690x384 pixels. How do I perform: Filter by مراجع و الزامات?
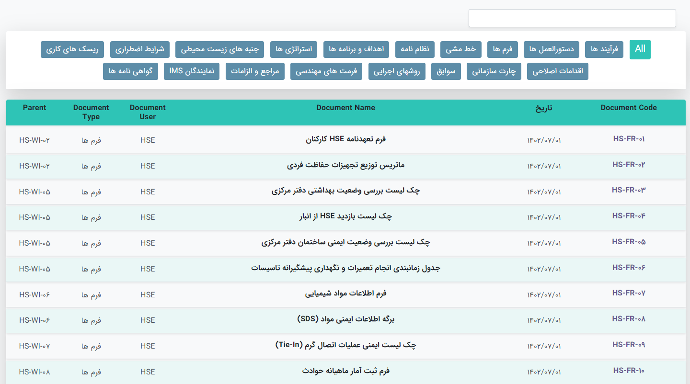255,71
